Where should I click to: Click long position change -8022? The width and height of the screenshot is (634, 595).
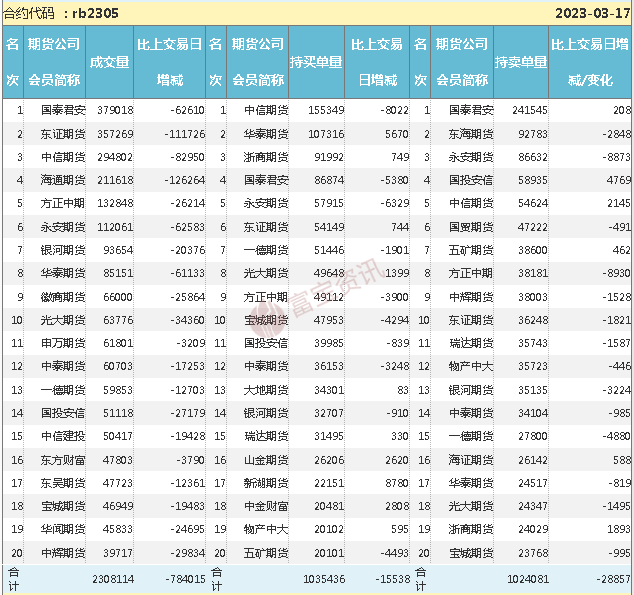[394, 110]
